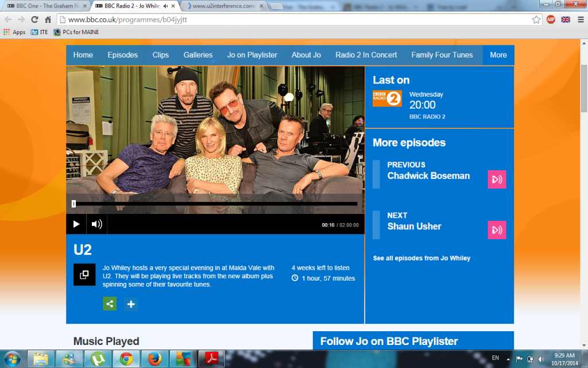The image size is (588, 368).
Task: Click the 4 weeks left to listen text
Action: (x=320, y=268)
